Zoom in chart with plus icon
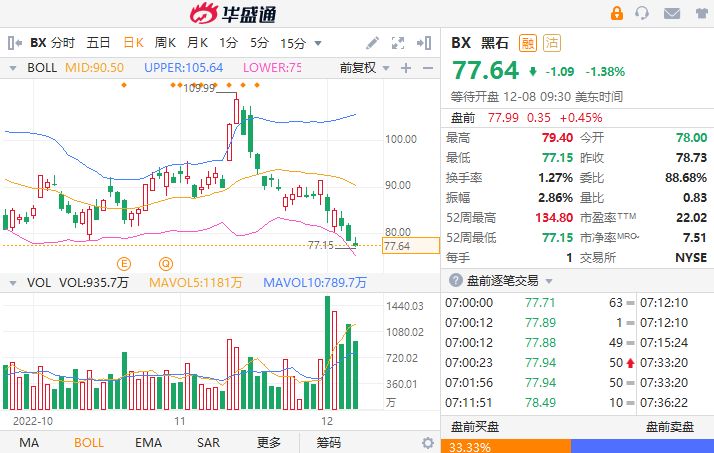 [406, 68]
